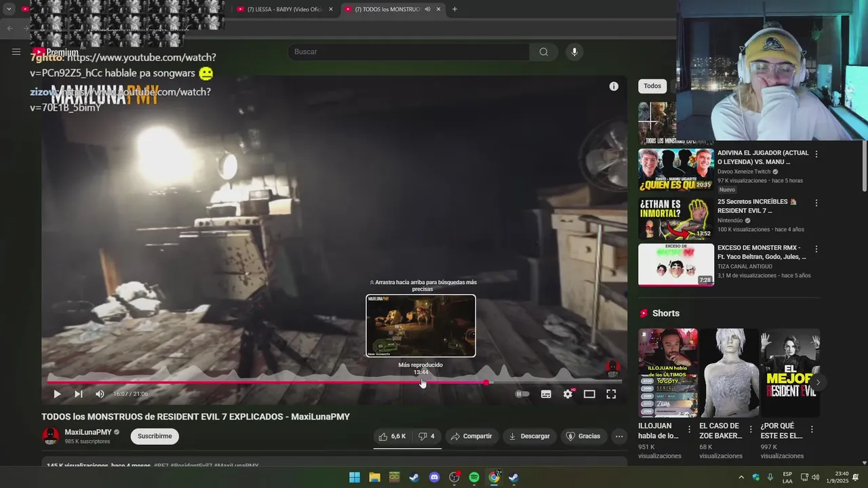Switch to Google Chrome in the taskbar
The width and height of the screenshot is (868, 488).
tap(494, 477)
